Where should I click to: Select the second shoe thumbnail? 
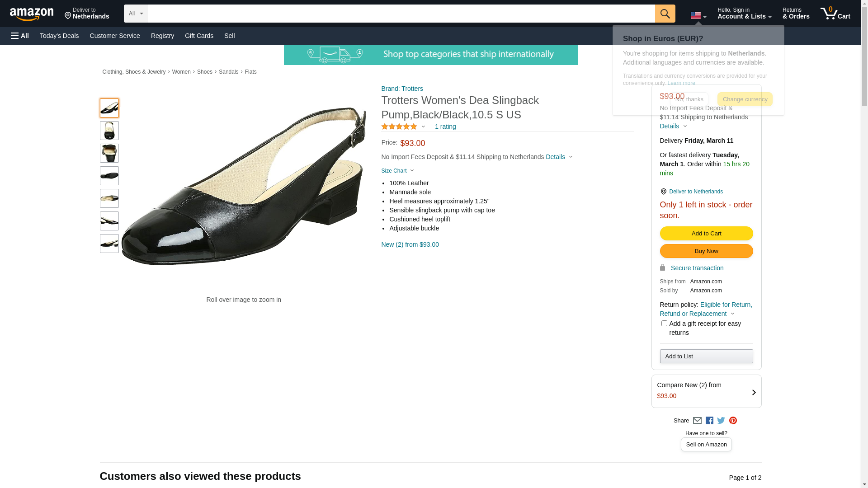tap(109, 131)
